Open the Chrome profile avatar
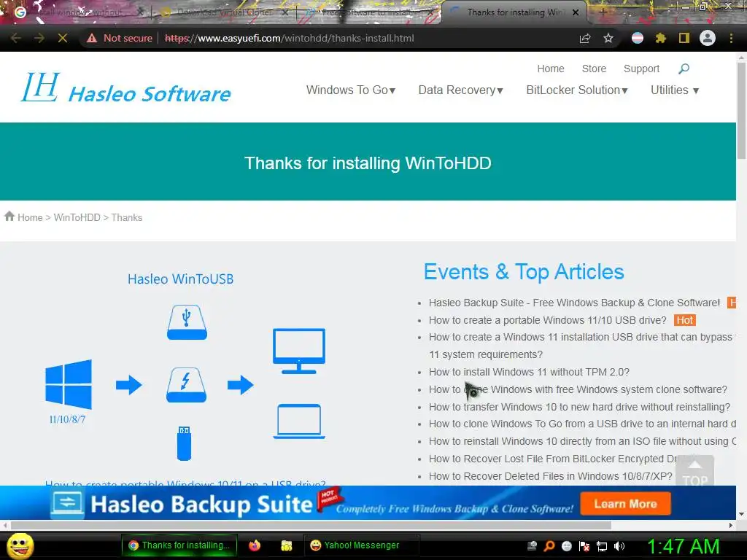The width and height of the screenshot is (747, 560). click(708, 38)
